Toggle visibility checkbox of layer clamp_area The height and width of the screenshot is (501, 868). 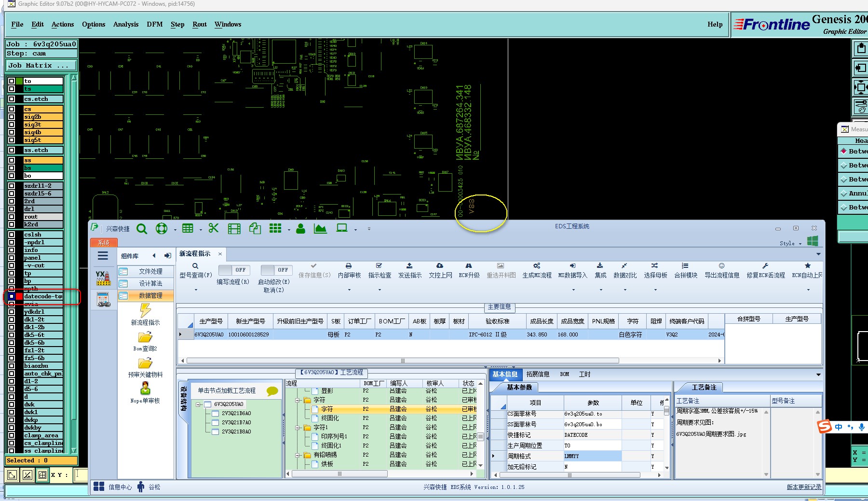click(x=12, y=435)
